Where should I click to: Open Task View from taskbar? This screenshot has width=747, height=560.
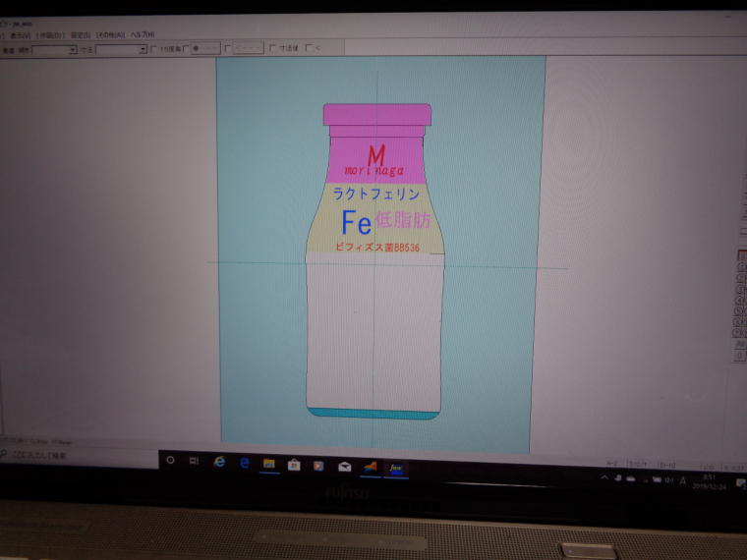(194, 461)
